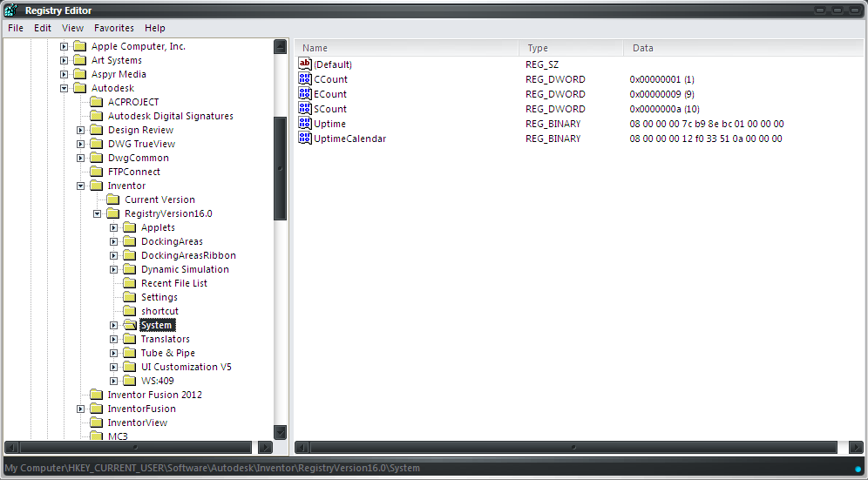Open the Help menu
868x480 pixels.
155,28
